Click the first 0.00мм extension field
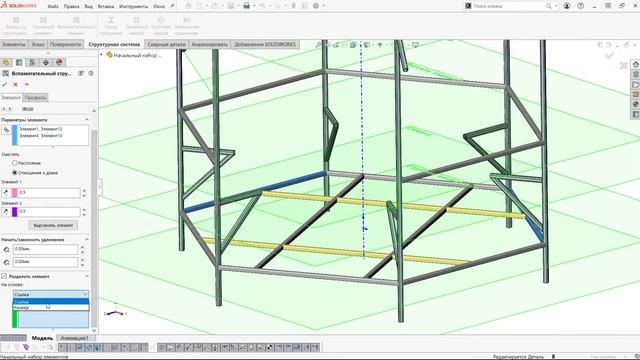Viewport: 640px width, 360px height. click(45, 249)
